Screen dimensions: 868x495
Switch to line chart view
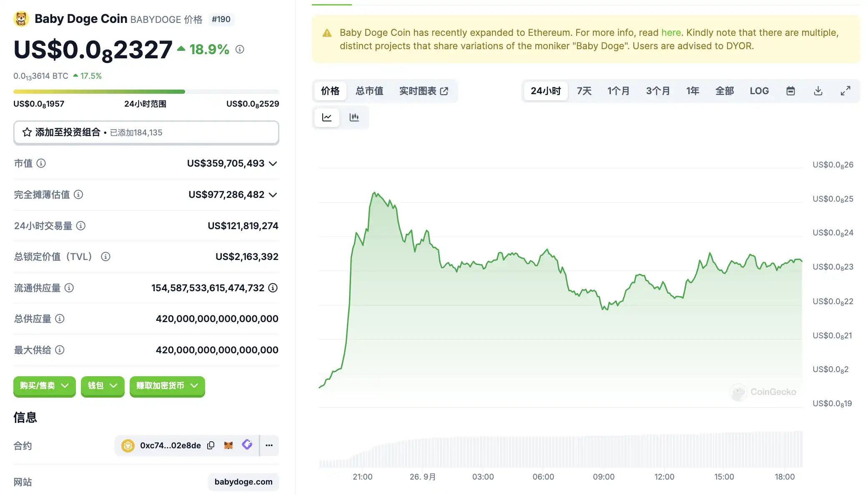pyautogui.click(x=327, y=117)
